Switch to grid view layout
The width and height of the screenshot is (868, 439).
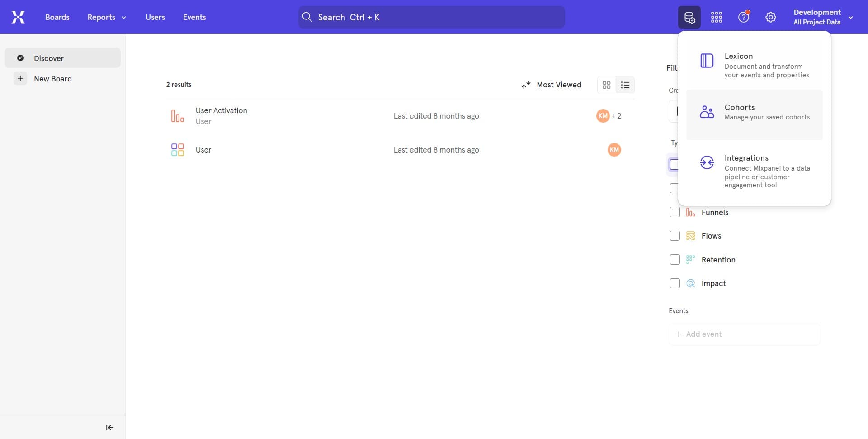tap(606, 85)
